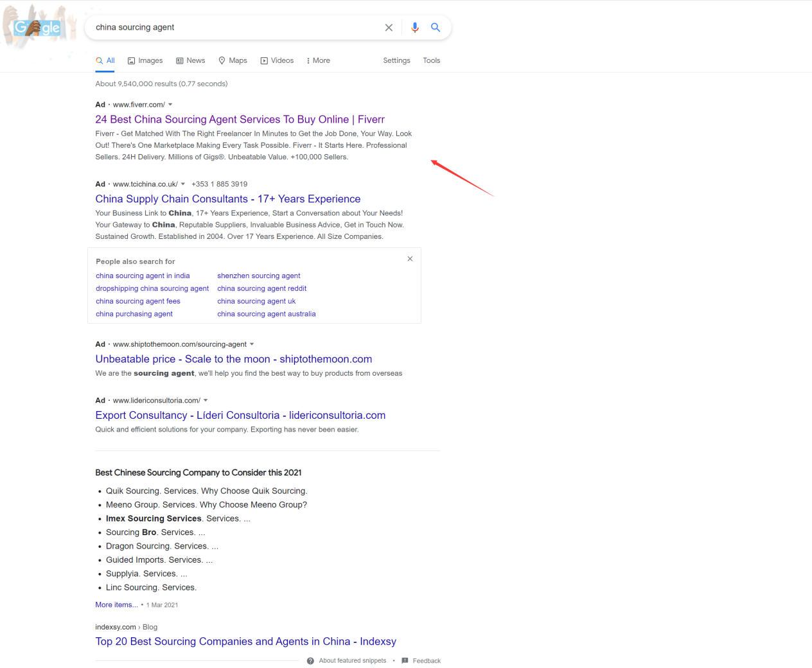Image resolution: width=812 pixels, height=668 pixels.
Task: Open search Tools
Action: coord(432,60)
